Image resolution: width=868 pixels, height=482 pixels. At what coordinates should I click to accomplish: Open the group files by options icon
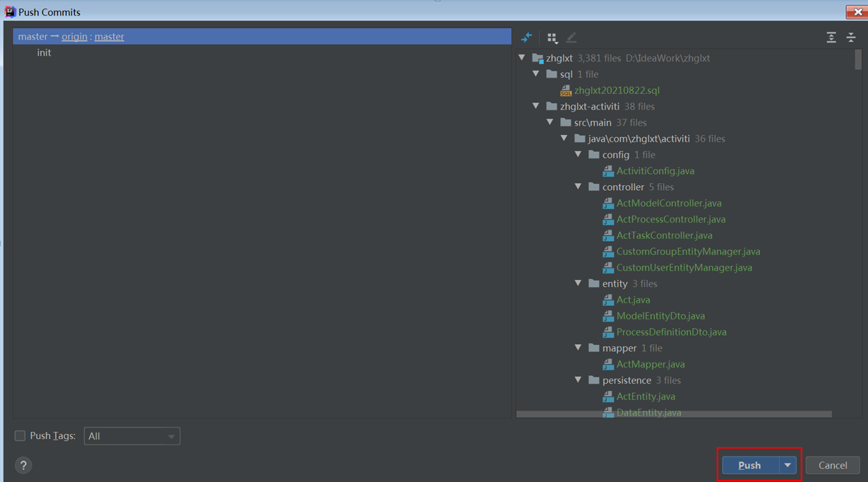coord(552,37)
